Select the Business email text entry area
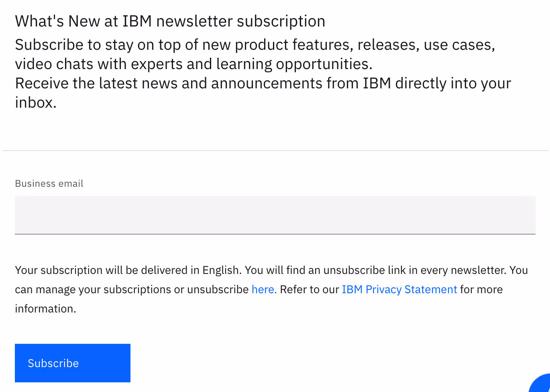This screenshot has height=392, width=550. point(275,215)
